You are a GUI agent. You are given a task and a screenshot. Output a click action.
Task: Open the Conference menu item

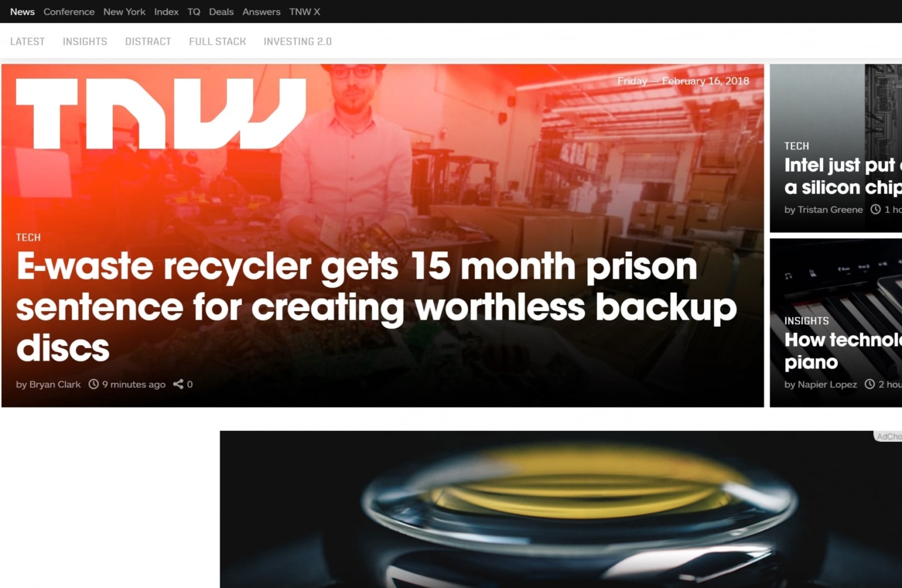69,12
